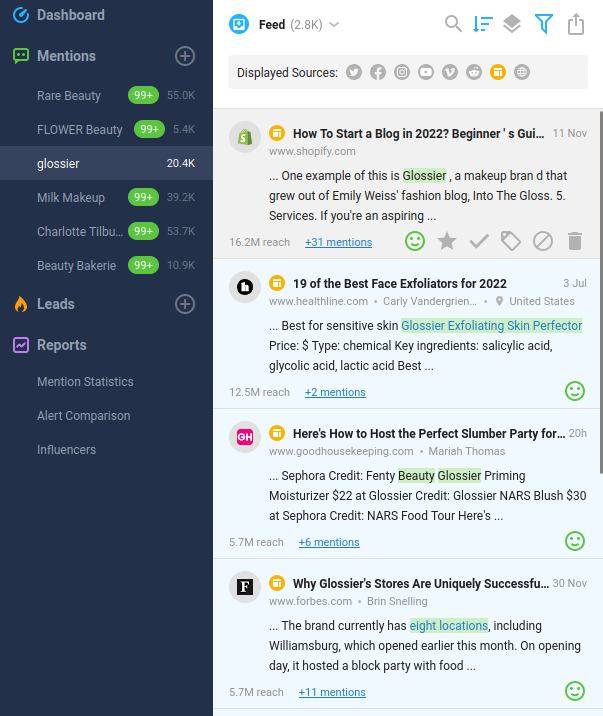Open the Mention Statistics report

pos(85,382)
